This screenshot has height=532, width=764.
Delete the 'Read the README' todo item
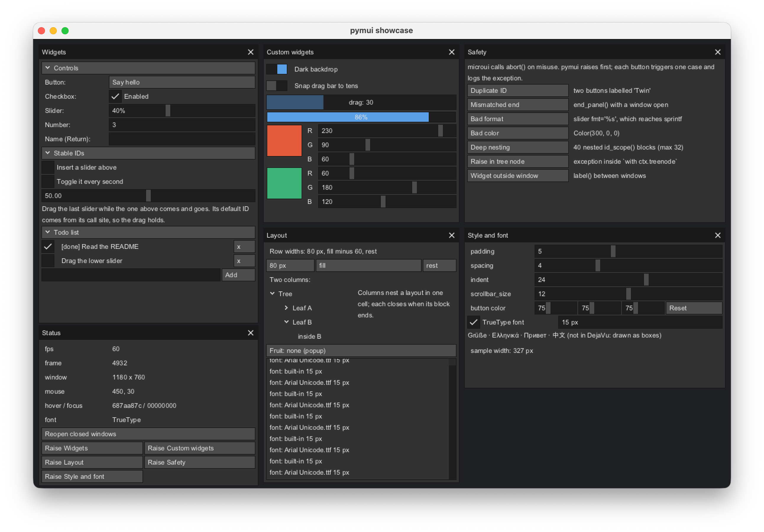[x=244, y=247]
